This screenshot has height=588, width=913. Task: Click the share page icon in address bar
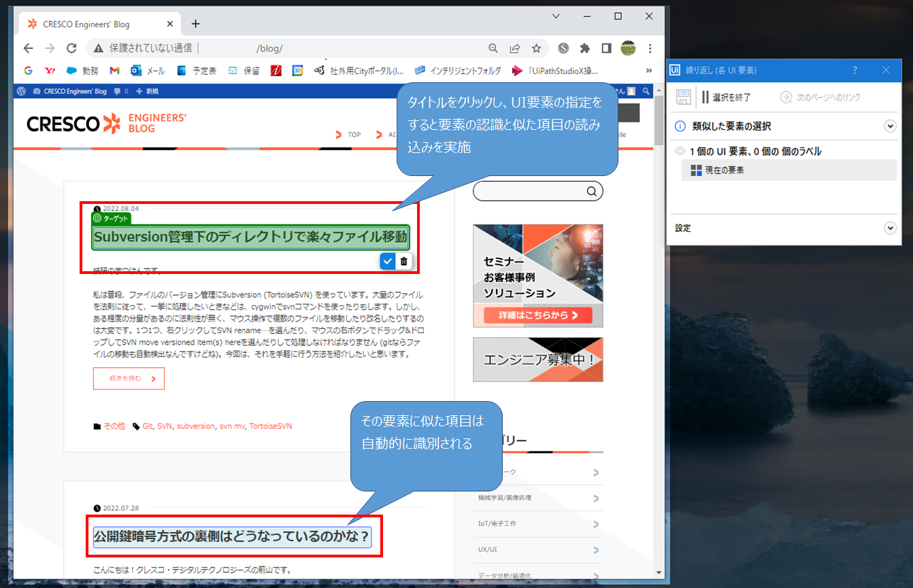pos(515,48)
